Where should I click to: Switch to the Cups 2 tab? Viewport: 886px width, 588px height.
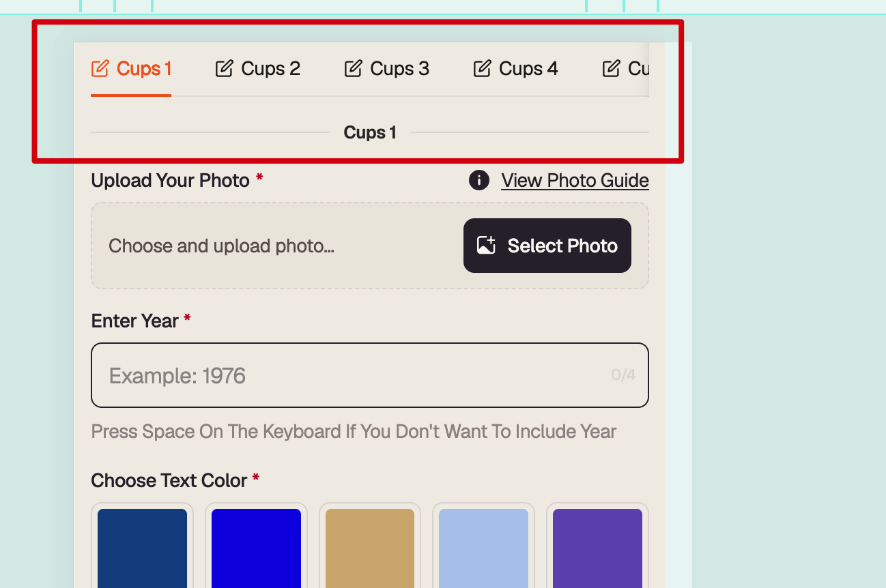tap(257, 69)
